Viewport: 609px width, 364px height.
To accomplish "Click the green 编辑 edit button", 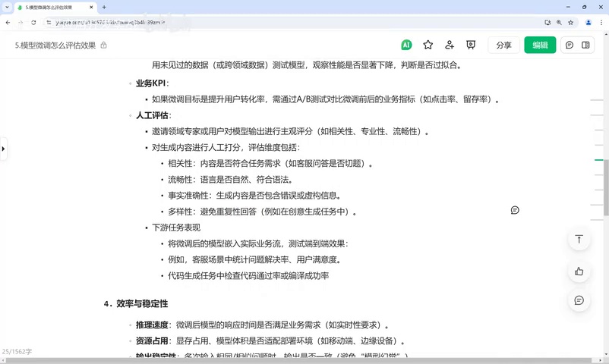I will tap(540, 45).
